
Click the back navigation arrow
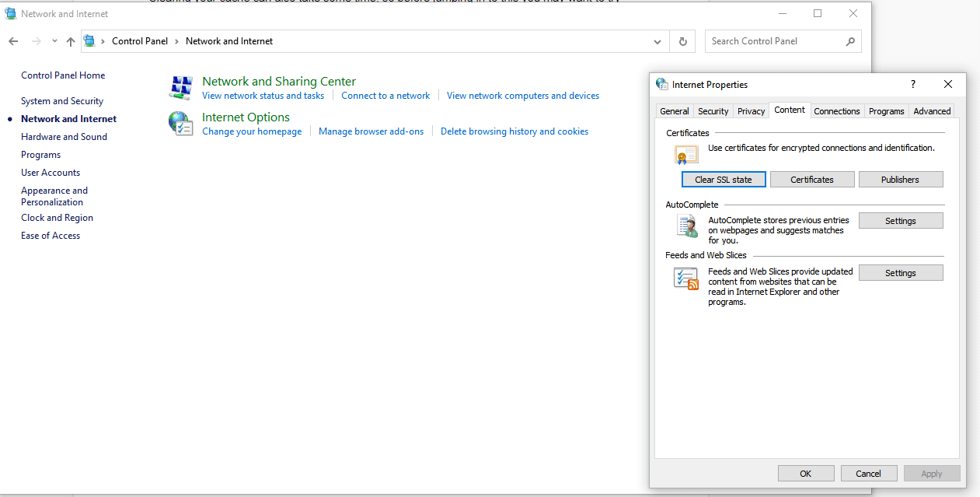click(x=12, y=40)
